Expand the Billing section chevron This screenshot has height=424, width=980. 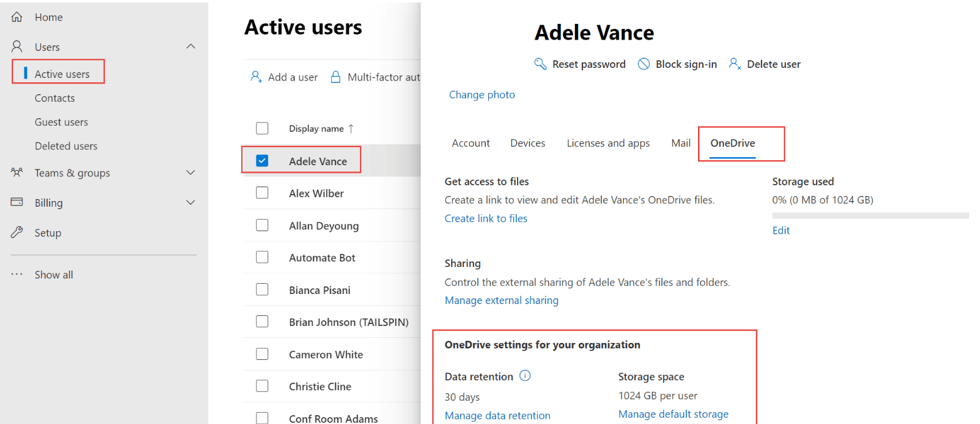(x=191, y=202)
